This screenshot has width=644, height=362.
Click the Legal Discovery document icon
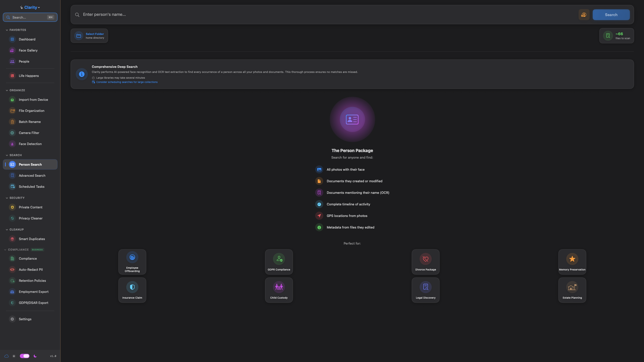(425, 287)
